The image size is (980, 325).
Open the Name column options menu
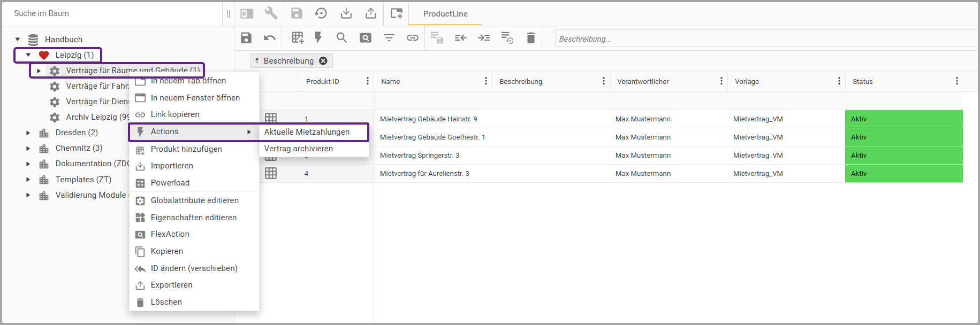click(485, 81)
